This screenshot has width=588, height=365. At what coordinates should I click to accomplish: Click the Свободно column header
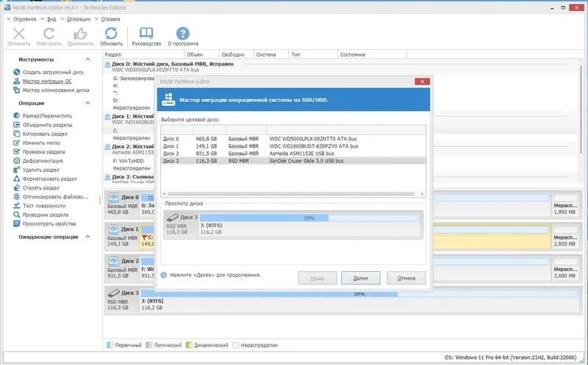coord(236,54)
